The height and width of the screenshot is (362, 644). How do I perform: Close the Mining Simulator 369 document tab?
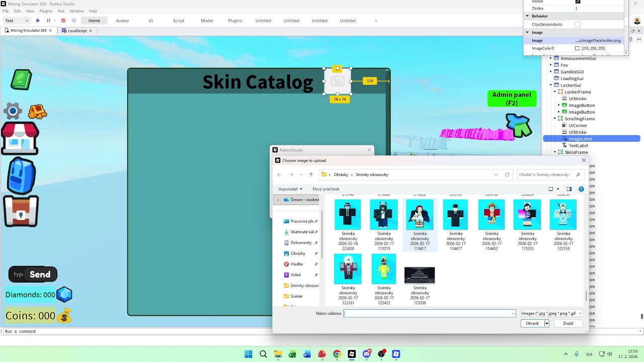pyautogui.click(x=51, y=31)
